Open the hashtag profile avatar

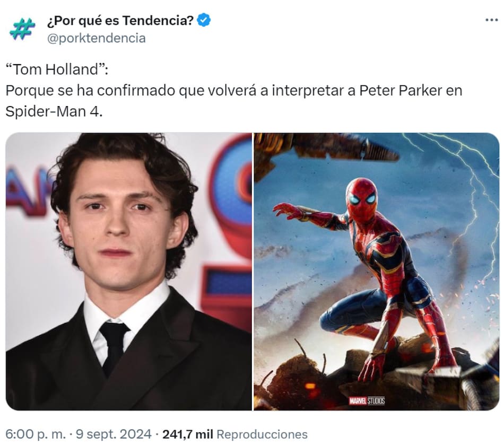click(x=22, y=29)
